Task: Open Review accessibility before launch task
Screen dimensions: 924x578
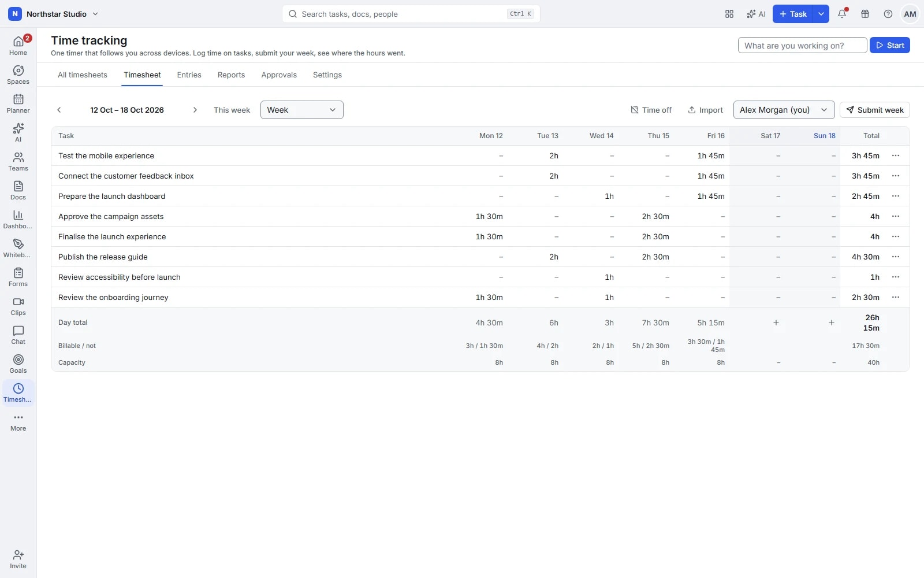Action: [x=120, y=277]
